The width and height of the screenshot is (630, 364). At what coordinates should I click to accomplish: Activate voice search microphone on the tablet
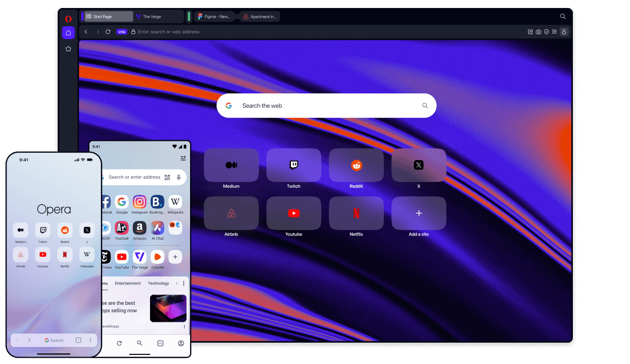(179, 177)
